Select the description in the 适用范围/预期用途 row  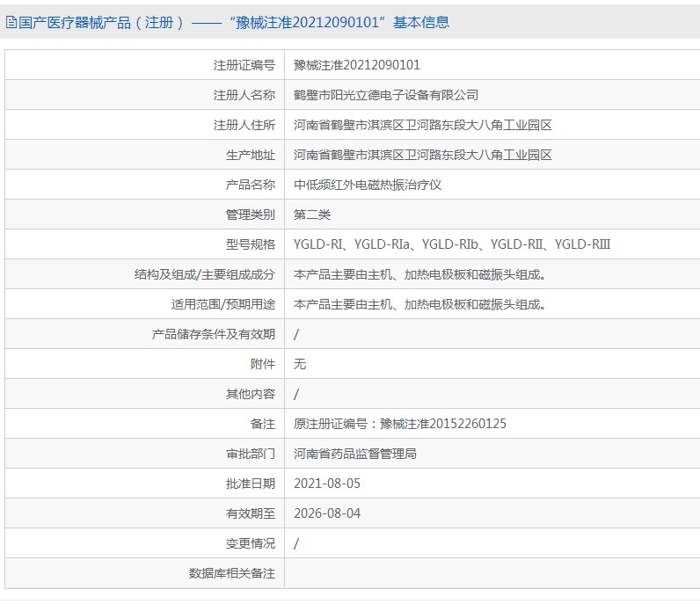pos(419,304)
